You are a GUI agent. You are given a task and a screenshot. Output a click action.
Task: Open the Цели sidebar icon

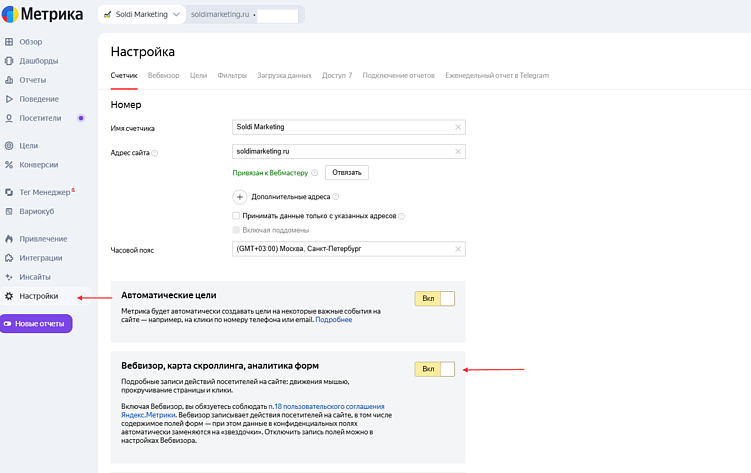click(x=9, y=146)
